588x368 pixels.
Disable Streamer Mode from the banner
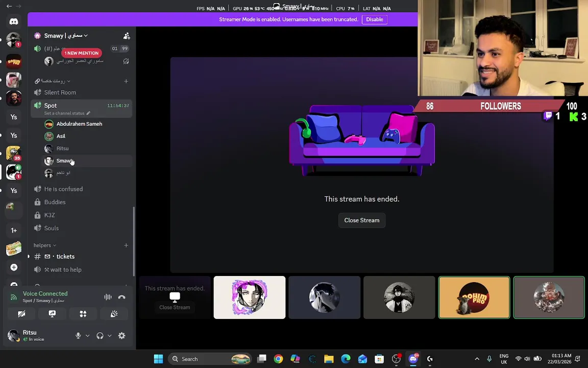[x=374, y=19]
